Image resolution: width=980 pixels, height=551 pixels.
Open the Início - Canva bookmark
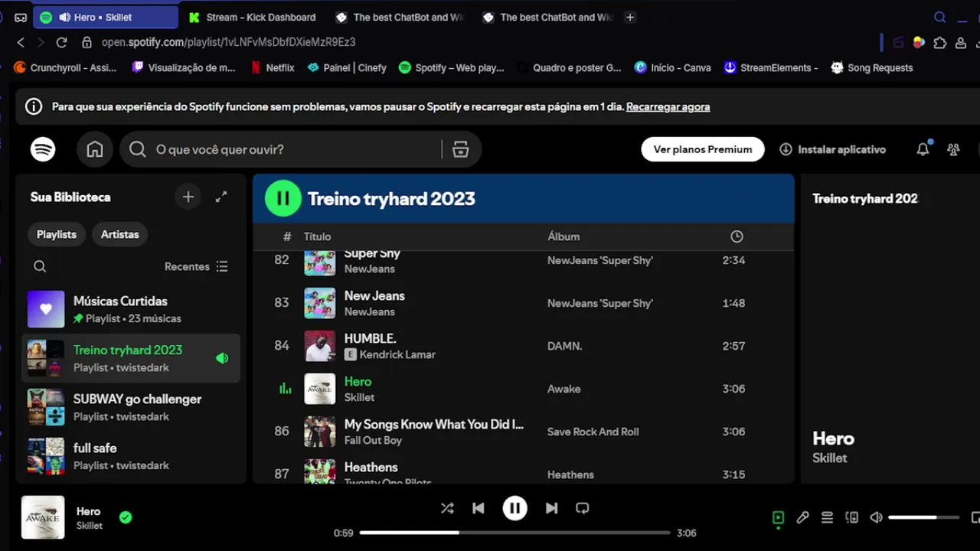coord(672,67)
